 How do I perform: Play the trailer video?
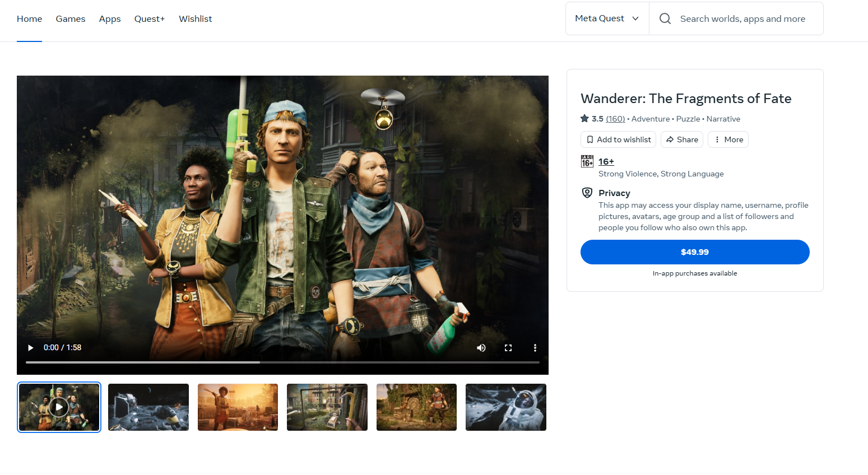(31, 348)
